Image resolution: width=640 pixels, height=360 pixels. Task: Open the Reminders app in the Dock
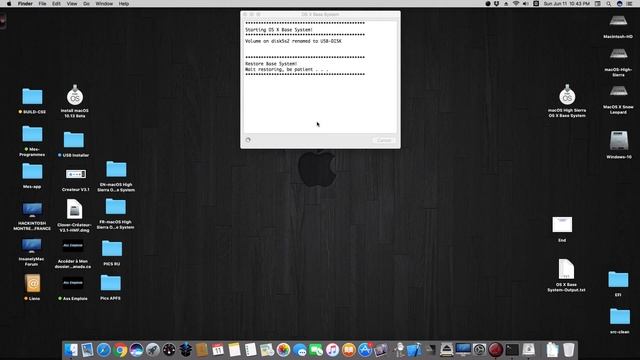(251, 350)
